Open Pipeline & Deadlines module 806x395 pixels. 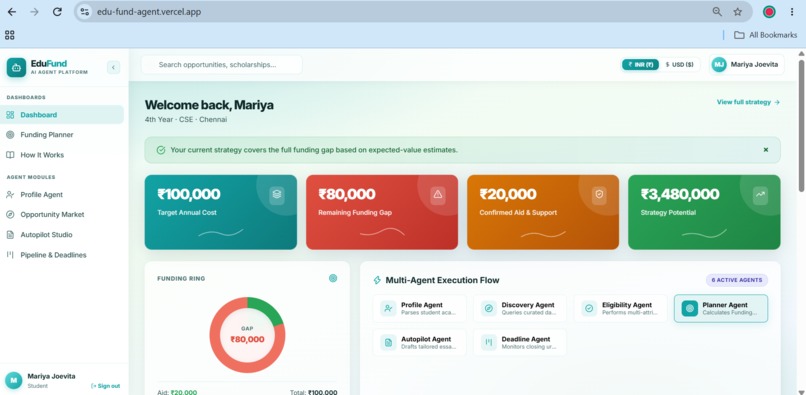click(62, 255)
